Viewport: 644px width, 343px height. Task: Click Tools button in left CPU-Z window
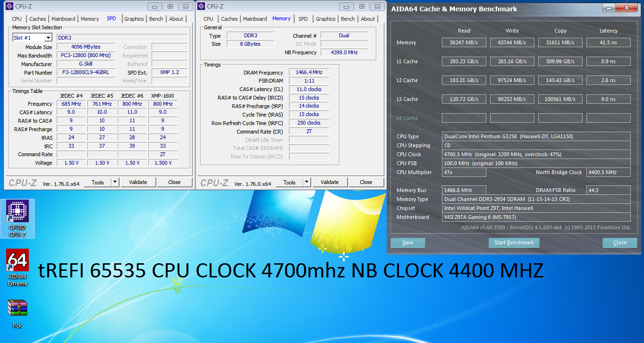(x=98, y=182)
